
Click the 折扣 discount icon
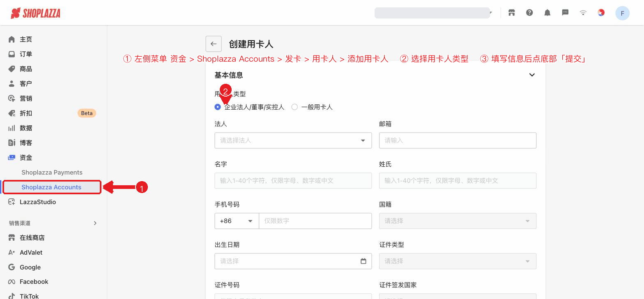11,113
